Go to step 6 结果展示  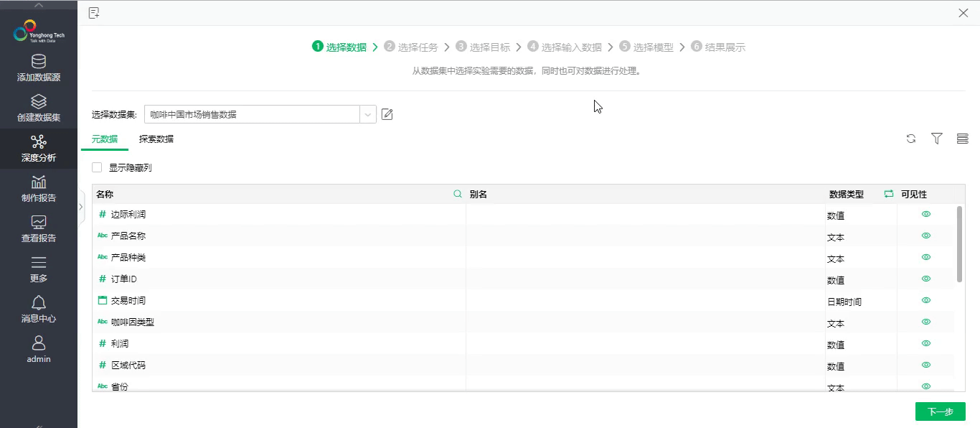[x=718, y=47]
